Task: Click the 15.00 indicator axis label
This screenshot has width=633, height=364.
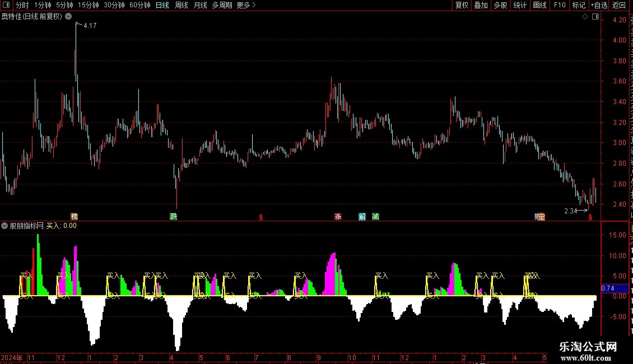Action: click(617, 235)
